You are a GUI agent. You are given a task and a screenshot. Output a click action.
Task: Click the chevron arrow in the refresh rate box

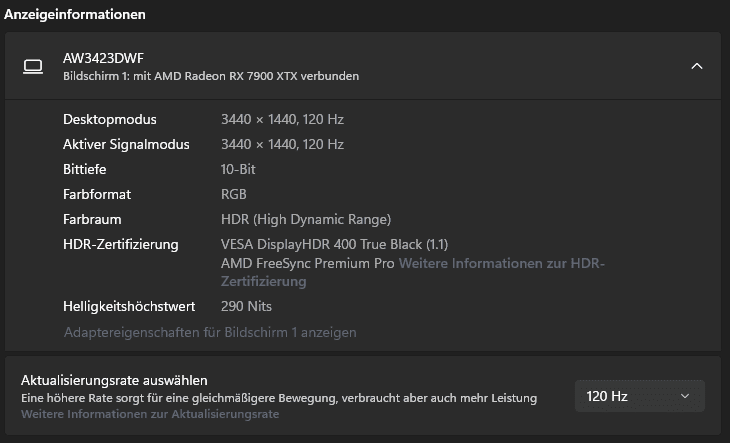tap(685, 396)
